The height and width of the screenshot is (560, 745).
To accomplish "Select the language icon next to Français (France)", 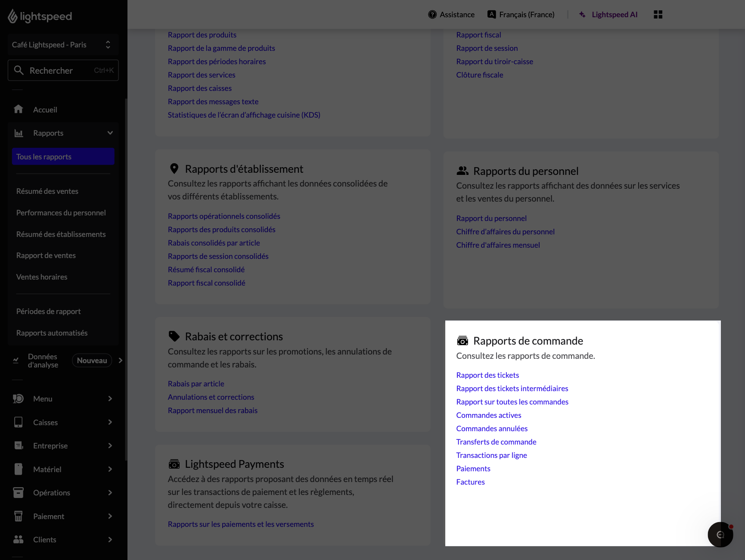I will [x=491, y=14].
